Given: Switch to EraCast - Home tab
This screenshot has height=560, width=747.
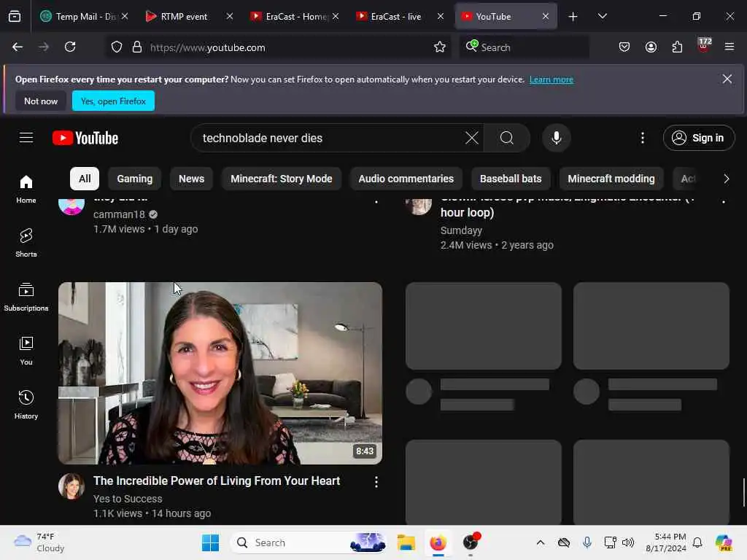Looking at the screenshot, I should point(289,17).
